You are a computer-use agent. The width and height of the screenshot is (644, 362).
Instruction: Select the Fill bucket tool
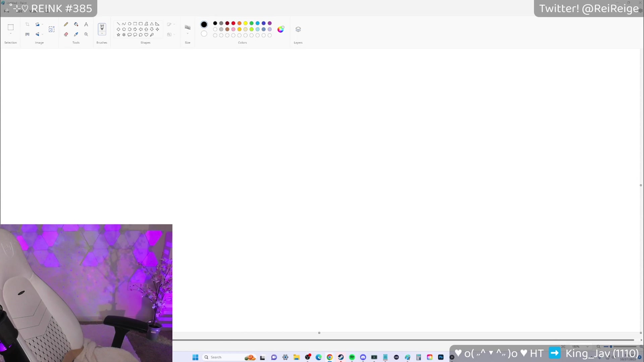click(x=76, y=24)
